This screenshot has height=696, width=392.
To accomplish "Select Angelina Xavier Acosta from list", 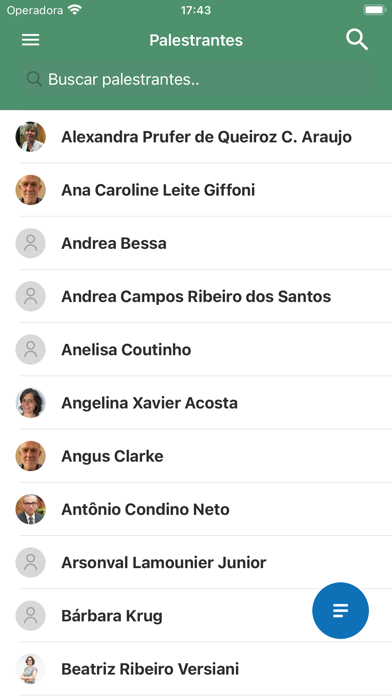I will click(196, 403).
